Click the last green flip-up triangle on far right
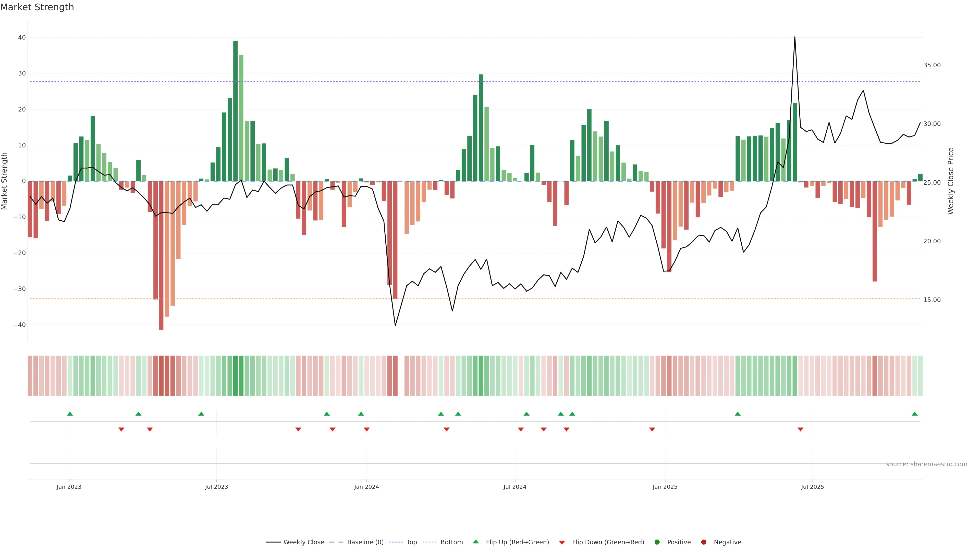 [915, 414]
